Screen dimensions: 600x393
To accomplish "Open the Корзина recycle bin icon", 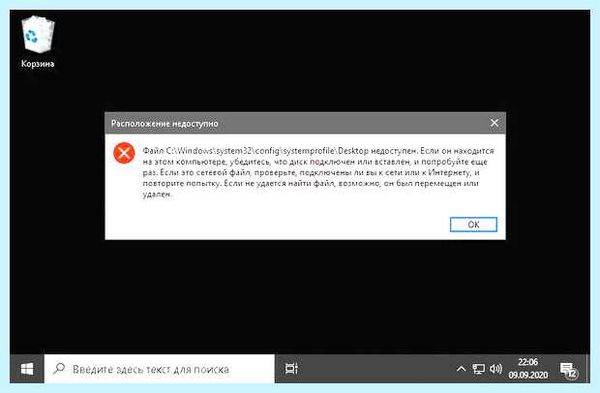I will (x=38, y=42).
